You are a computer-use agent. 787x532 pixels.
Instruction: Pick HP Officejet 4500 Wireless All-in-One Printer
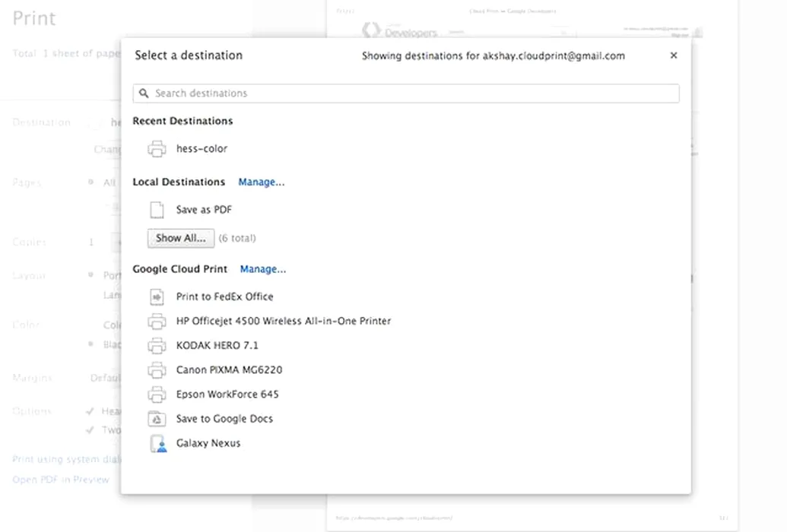pyautogui.click(x=284, y=321)
